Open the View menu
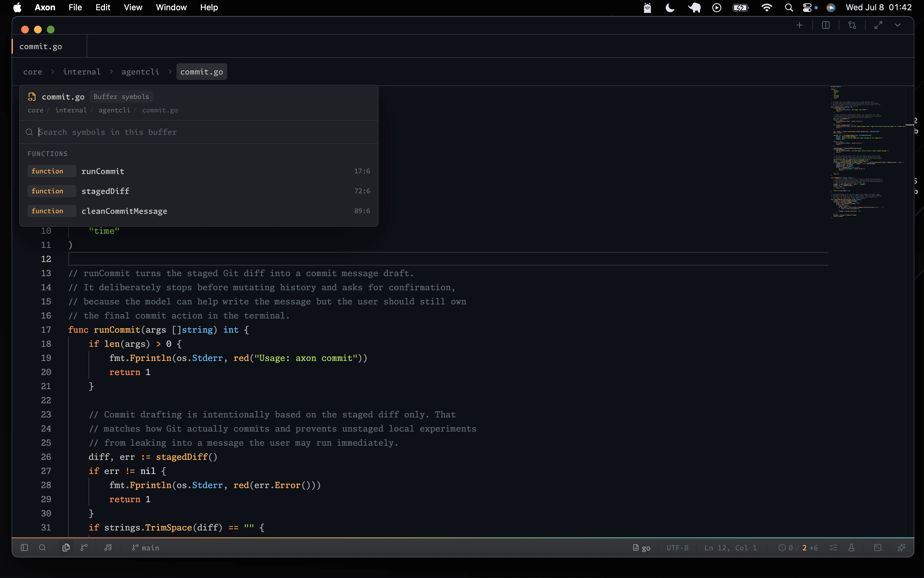 (x=133, y=7)
